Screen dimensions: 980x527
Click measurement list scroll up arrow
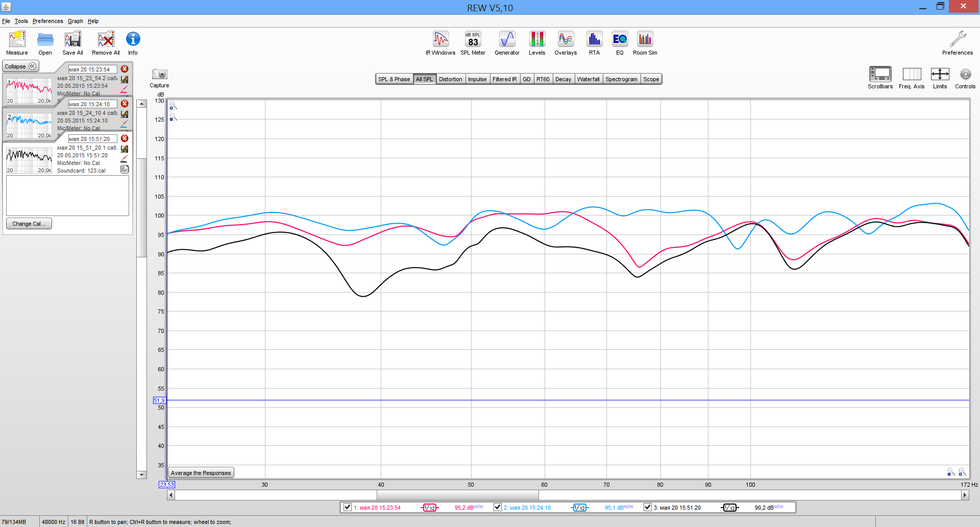(141, 104)
